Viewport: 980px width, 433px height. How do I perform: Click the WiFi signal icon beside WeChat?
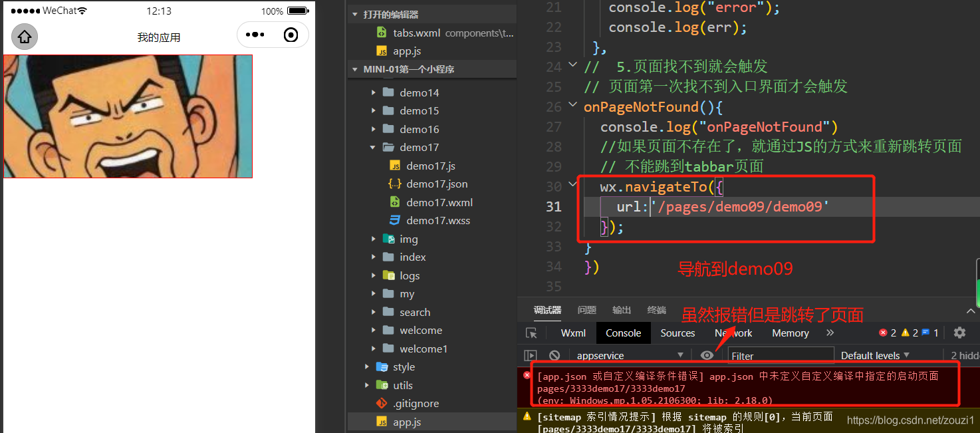[x=82, y=11]
